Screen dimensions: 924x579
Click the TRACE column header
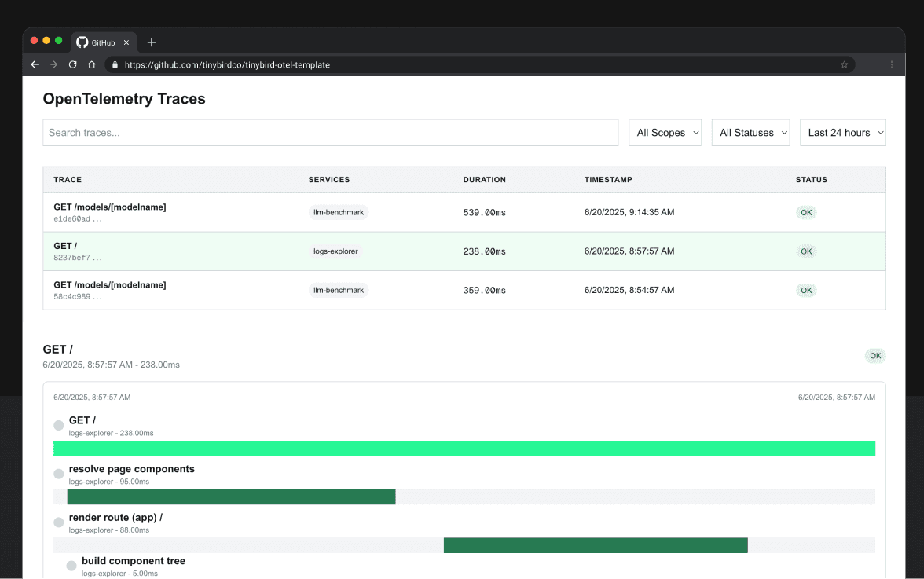point(68,180)
